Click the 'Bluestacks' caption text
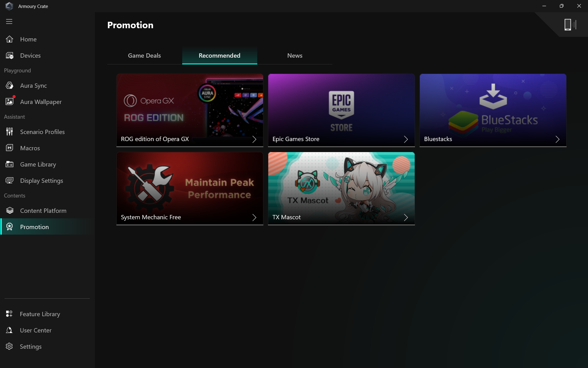Screen dimensions: 588x368 (438, 139)
